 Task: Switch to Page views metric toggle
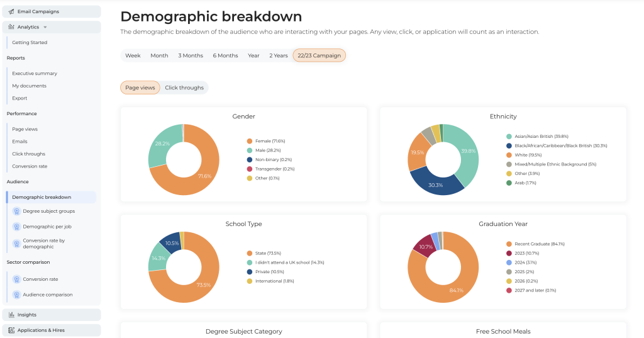140,87
